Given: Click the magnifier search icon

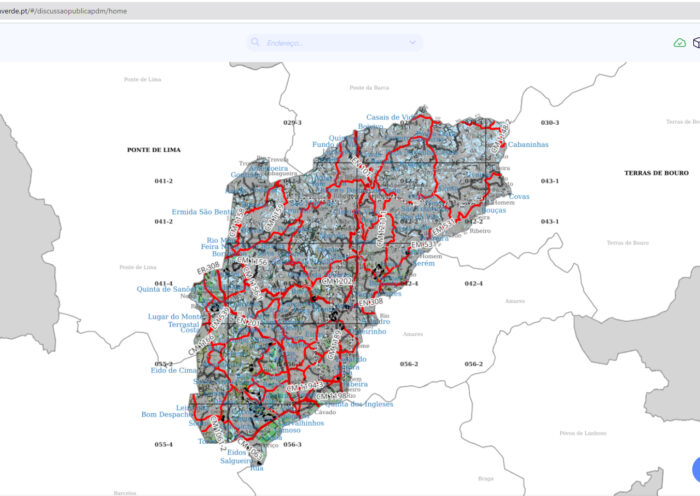Looking at the screenshot, I should 256,43.
